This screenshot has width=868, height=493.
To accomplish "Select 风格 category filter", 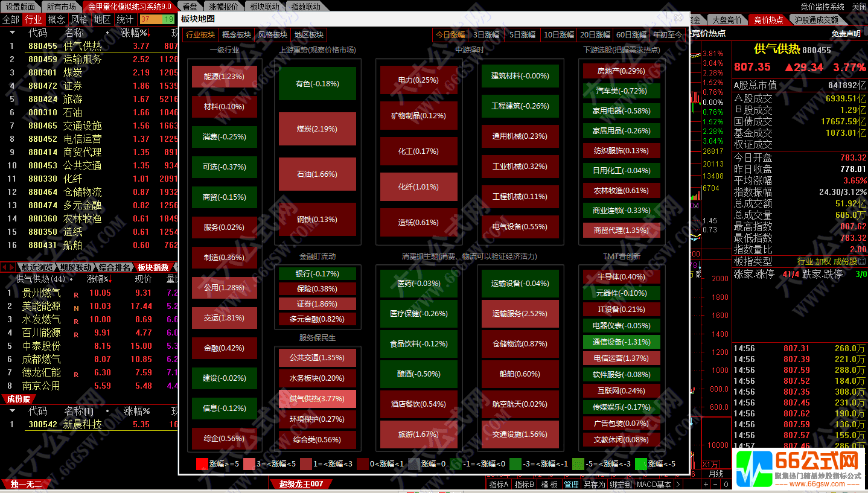I will [x=78, y=19].
